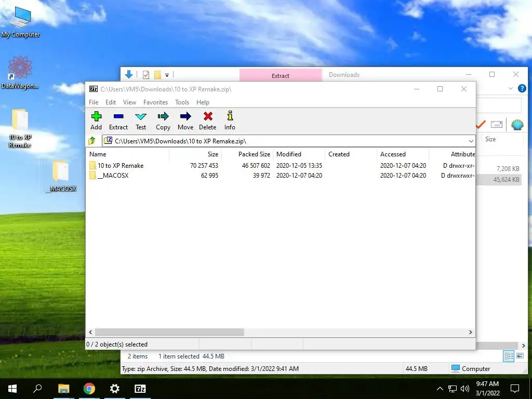This screenshot has width=532, height=399.
Task: Open the Quick Access Toolbar customize dropdown
Action: (x=167, y=75)
